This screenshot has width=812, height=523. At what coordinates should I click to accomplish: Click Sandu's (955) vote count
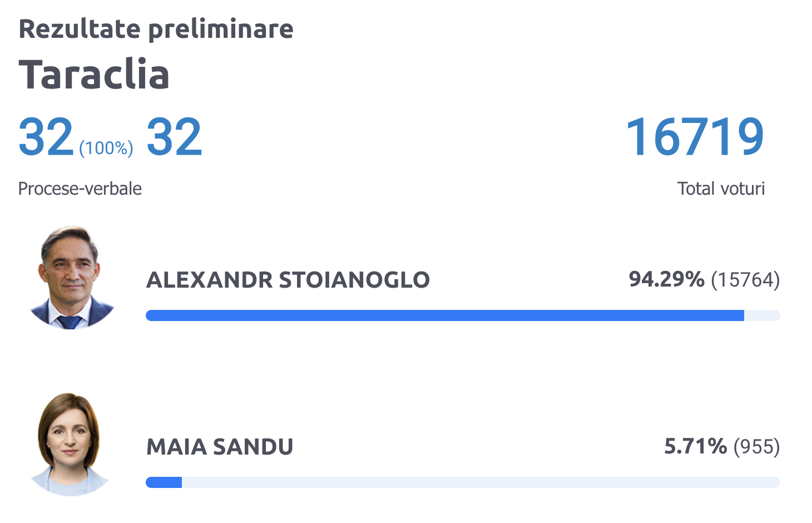(x=757, y=447)
